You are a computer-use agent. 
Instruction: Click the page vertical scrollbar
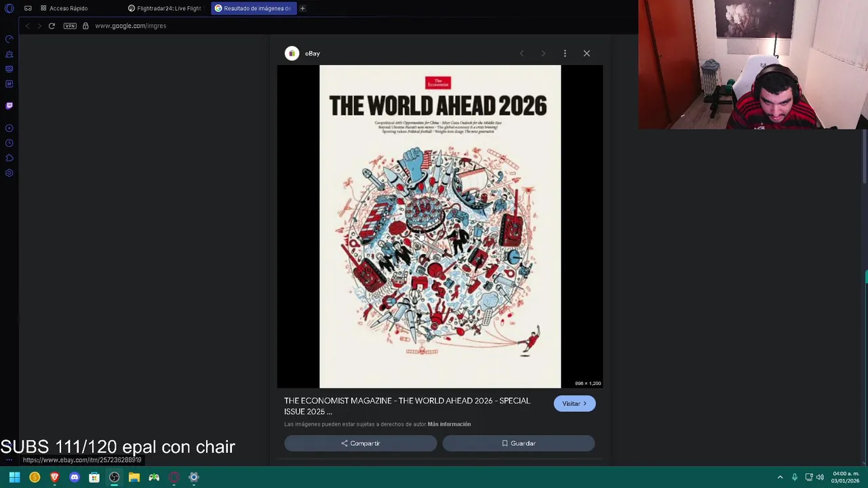point(865,156)
